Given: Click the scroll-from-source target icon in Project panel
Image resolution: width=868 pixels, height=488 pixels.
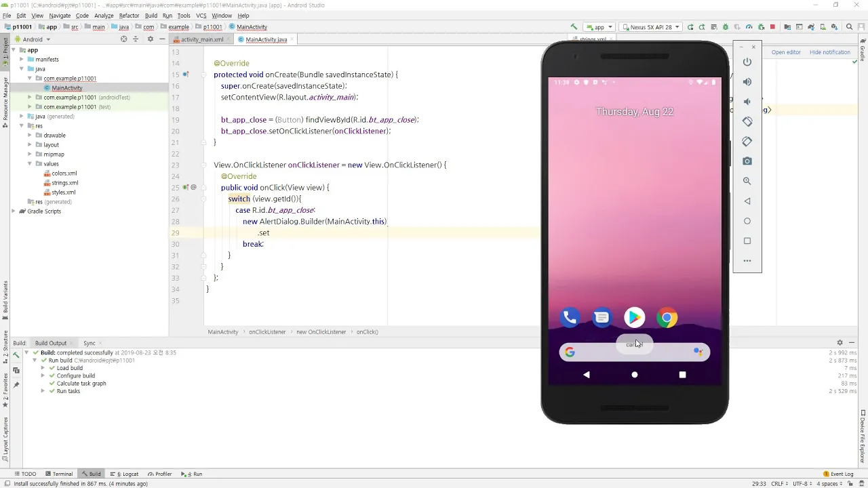Looking at the screenshot, I should point(123,39).
